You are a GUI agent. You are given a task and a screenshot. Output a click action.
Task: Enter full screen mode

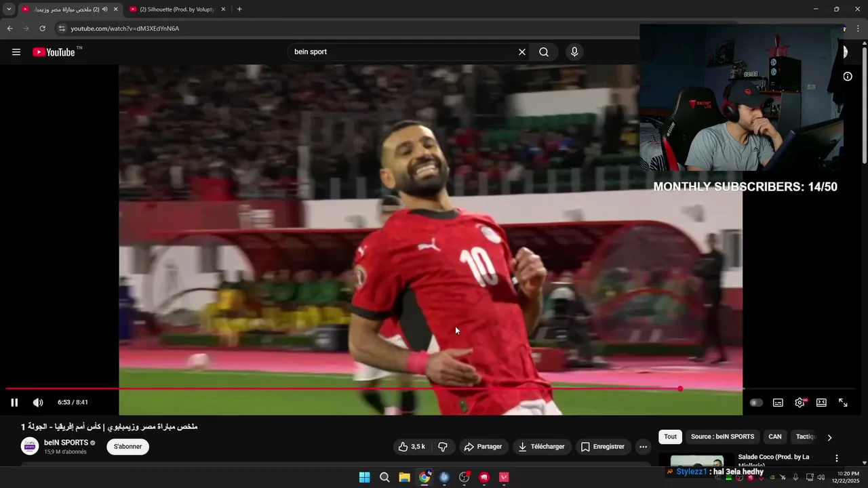pos(843,403)
